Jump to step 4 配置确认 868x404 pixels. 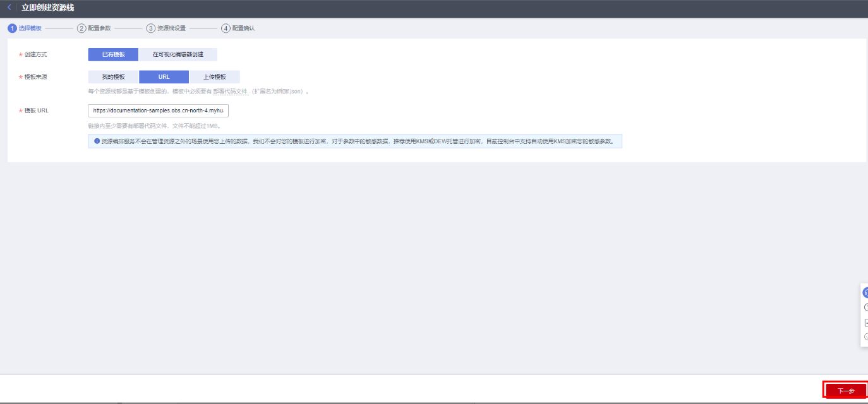click(x=238, y=28)
